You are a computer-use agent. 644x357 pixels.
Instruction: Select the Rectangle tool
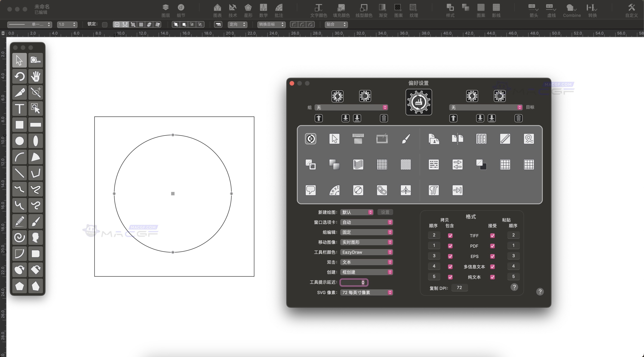click(x=19, y=125)
